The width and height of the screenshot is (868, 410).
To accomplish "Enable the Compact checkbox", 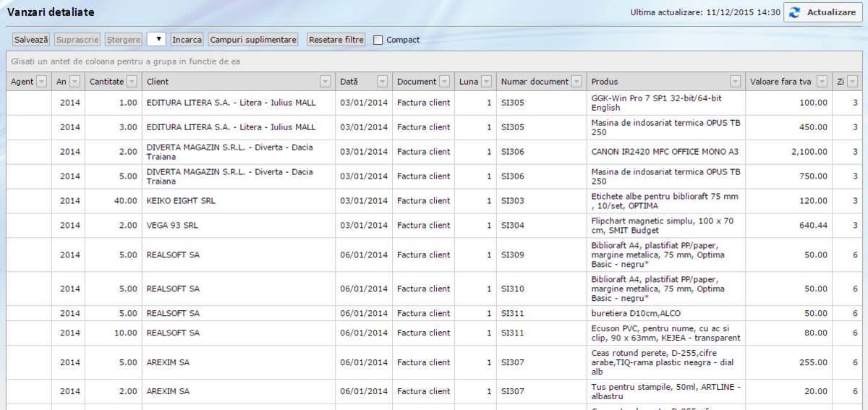I will (378, 40).
